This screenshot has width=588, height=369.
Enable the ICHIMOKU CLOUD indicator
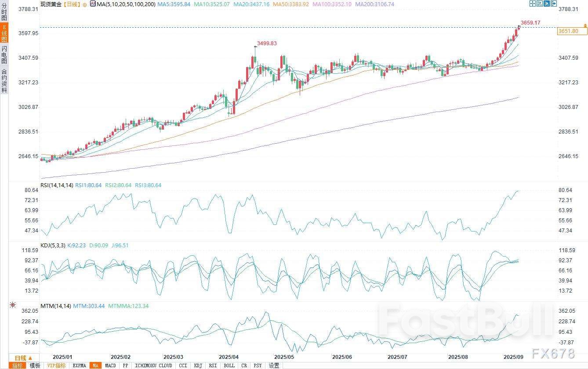(153, 365)
